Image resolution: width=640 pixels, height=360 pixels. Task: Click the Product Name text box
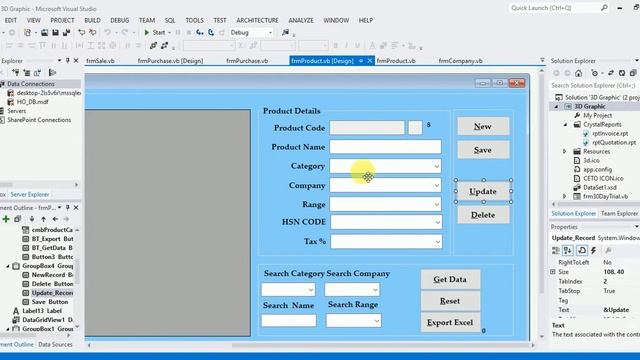(x=385, y=147)
